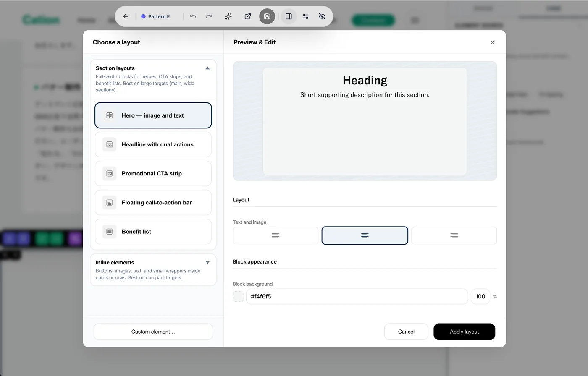The height and width of the screenshot is (376, 588).
Task: Click the Choose a layout title
Action: click(x=116, y=42)
